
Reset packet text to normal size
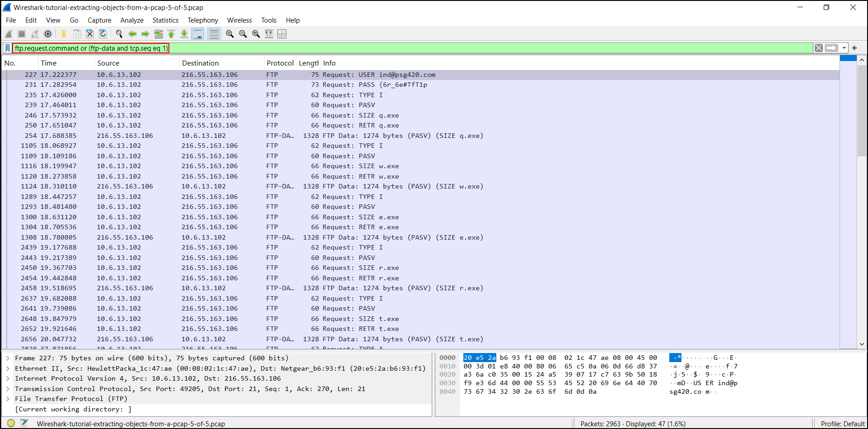(256, 34)
